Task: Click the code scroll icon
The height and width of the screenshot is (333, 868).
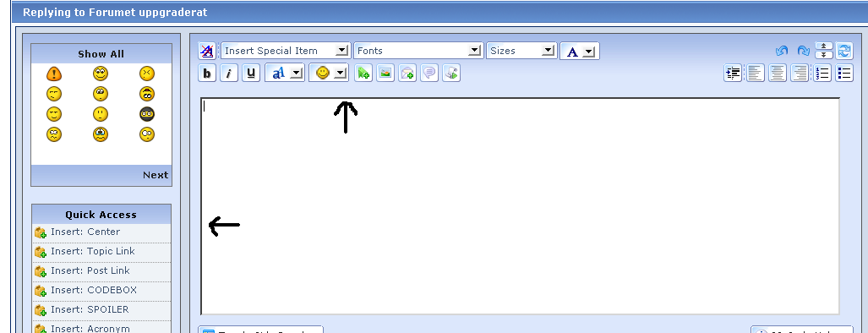Action: tap(451, 73)
